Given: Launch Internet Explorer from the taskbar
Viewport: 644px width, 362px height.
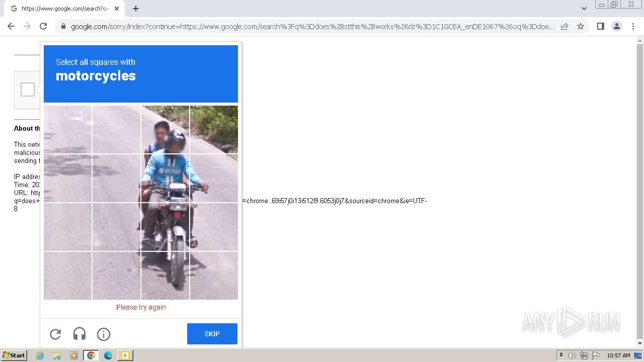Looking at the screenshot, I should point(40,355).
